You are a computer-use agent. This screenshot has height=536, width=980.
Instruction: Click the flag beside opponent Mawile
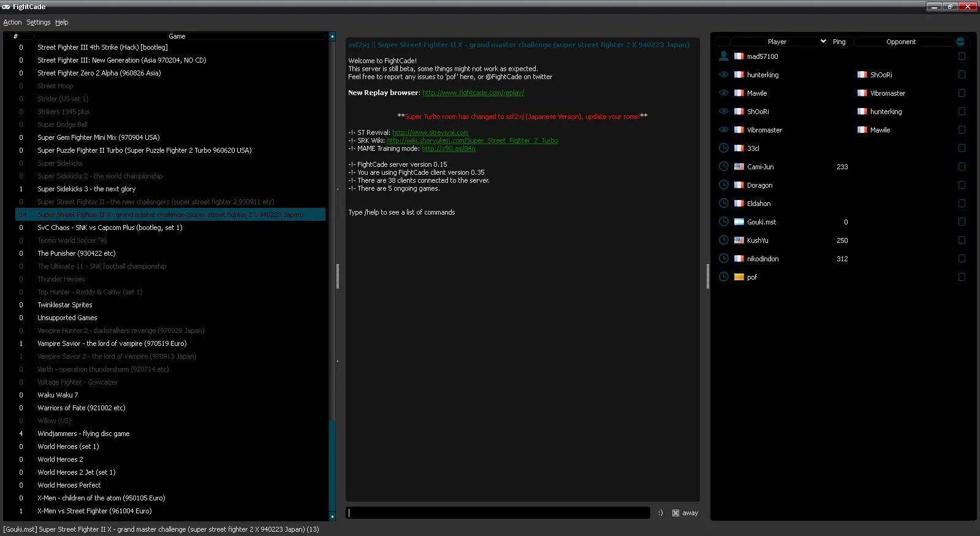[x=862, y=130]
